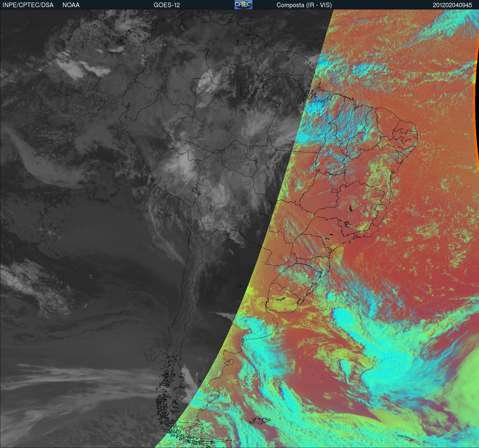Click the CPTEC logo in the header

click(243, 5)
